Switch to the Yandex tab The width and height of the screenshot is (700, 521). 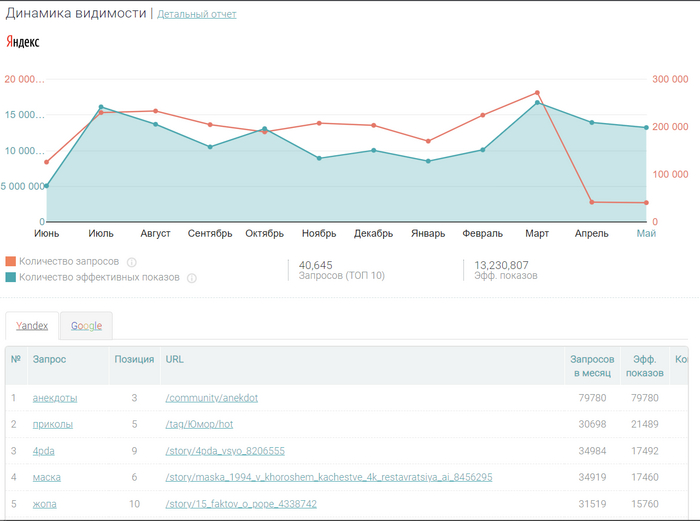point(32,326)
